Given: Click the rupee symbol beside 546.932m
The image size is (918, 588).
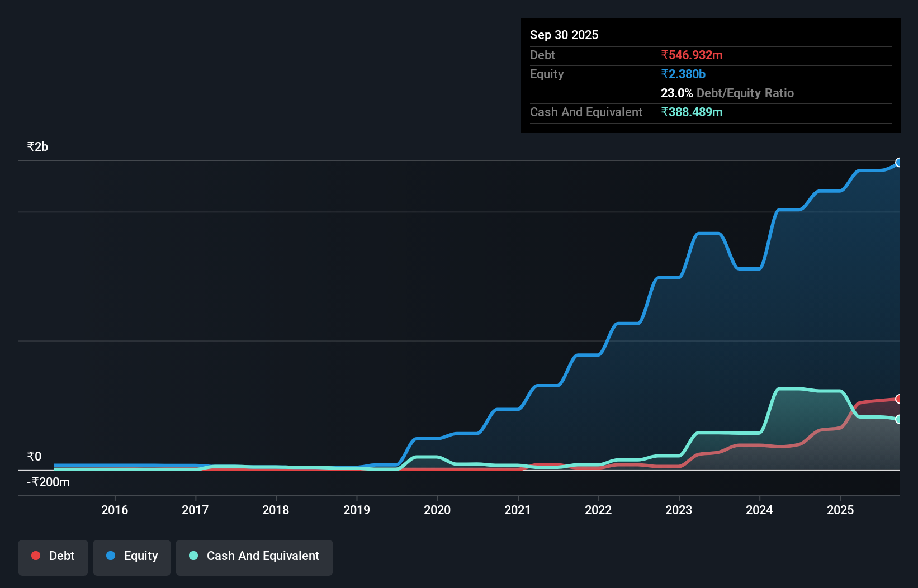Looking at the screenshot, I should [x=664, y=55].
